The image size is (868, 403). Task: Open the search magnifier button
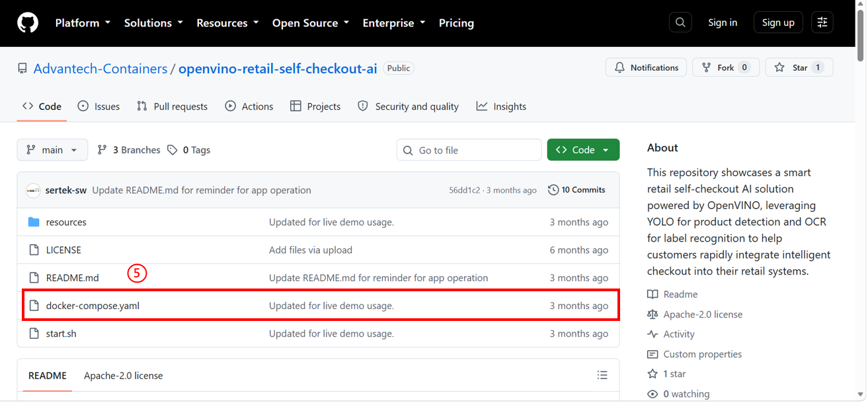[680, 22]
